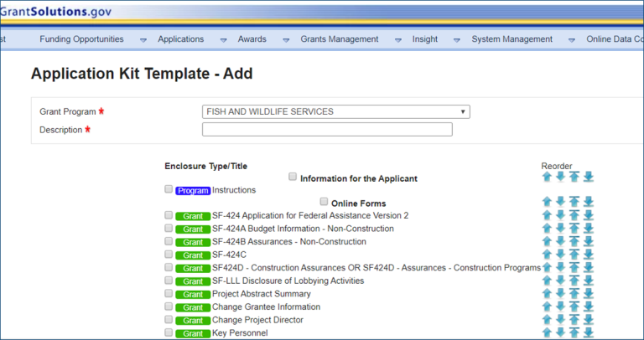Move SF-LLL Disclosure of Lobbying row up
The image size is (644, 340).
point(547,281)
